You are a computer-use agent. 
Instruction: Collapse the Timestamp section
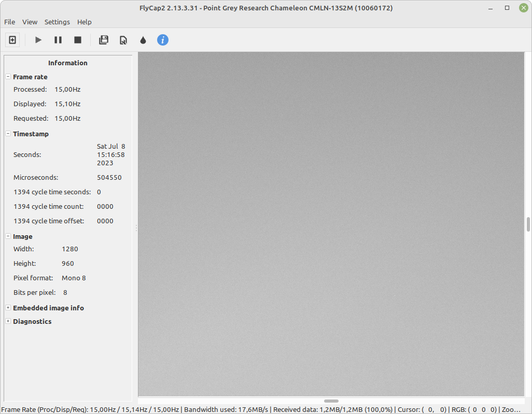click(7, 134)
